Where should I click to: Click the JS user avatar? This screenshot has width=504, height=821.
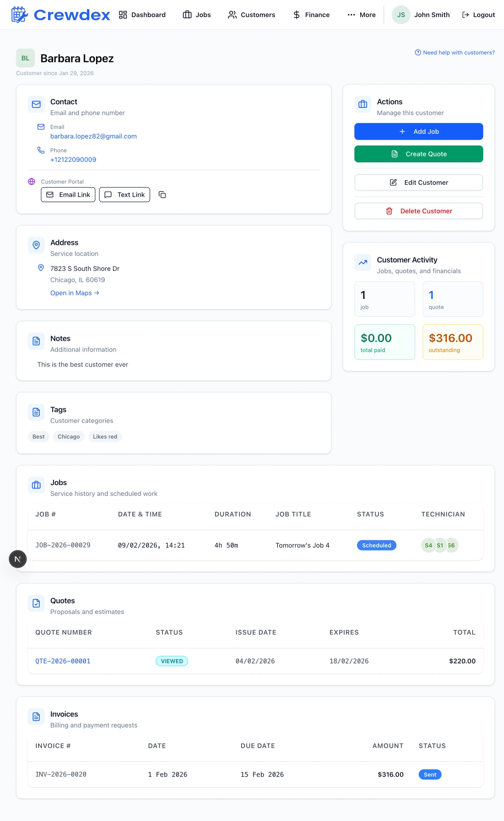(401, 15)
